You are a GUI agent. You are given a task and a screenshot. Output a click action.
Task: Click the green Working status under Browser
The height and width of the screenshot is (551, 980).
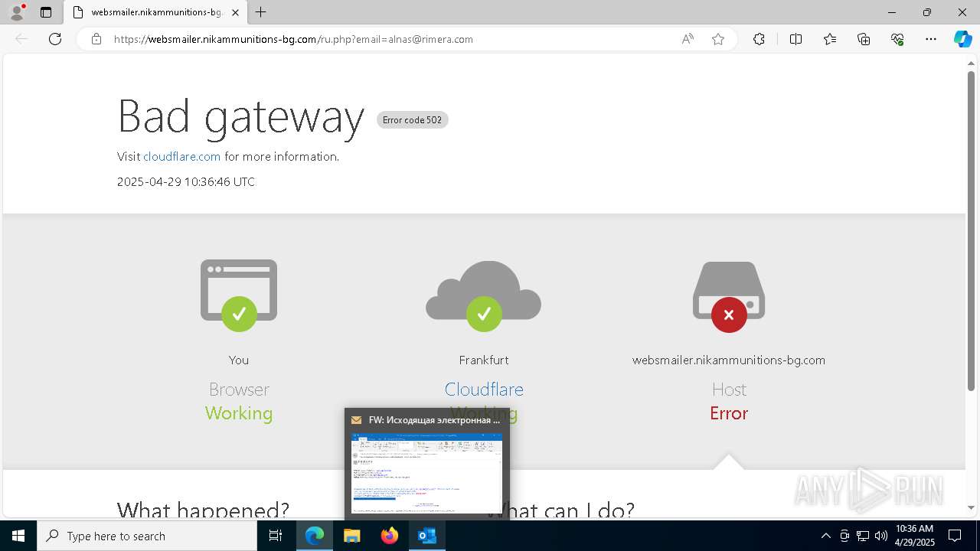[239, 413]
